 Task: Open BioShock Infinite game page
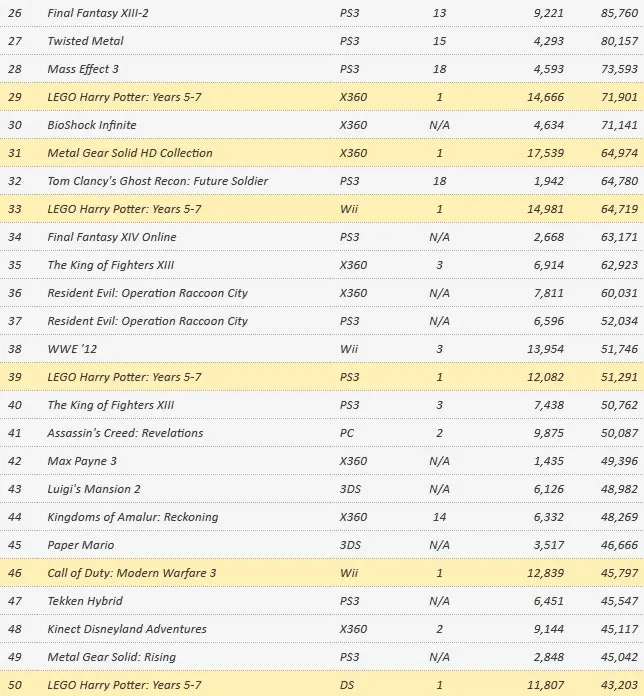click(92, 126)
